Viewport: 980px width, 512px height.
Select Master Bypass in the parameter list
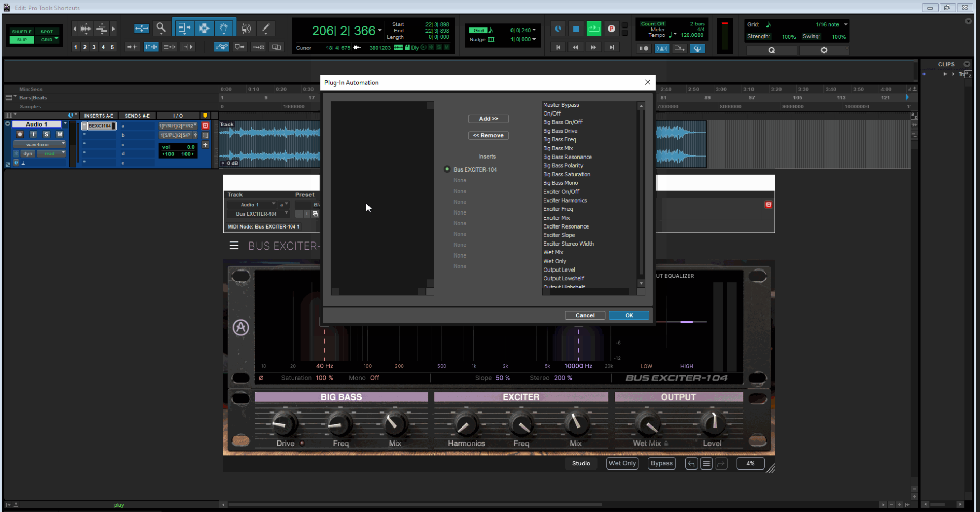click(x=561, y=105)
